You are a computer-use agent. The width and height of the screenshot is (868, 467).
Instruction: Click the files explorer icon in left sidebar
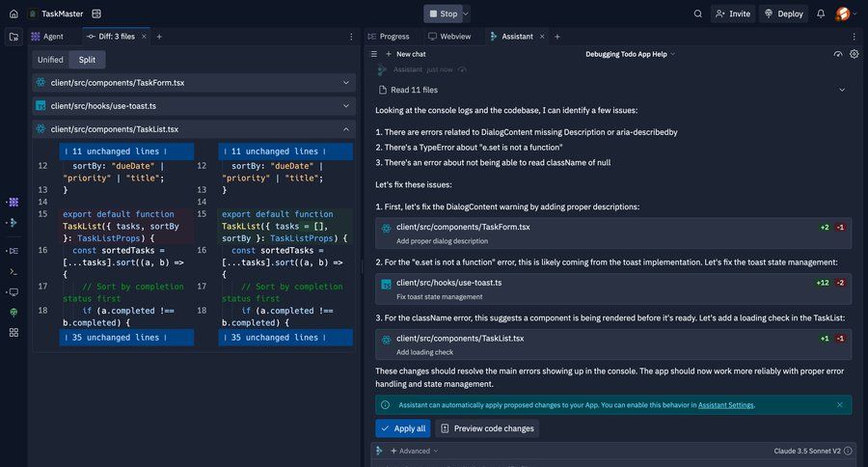click(14, 37)
